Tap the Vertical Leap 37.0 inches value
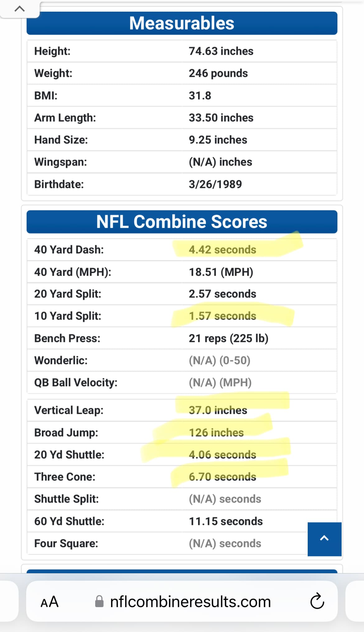This screenshot has height=632, width=364. pyautogui.click(x=218, y=410)
